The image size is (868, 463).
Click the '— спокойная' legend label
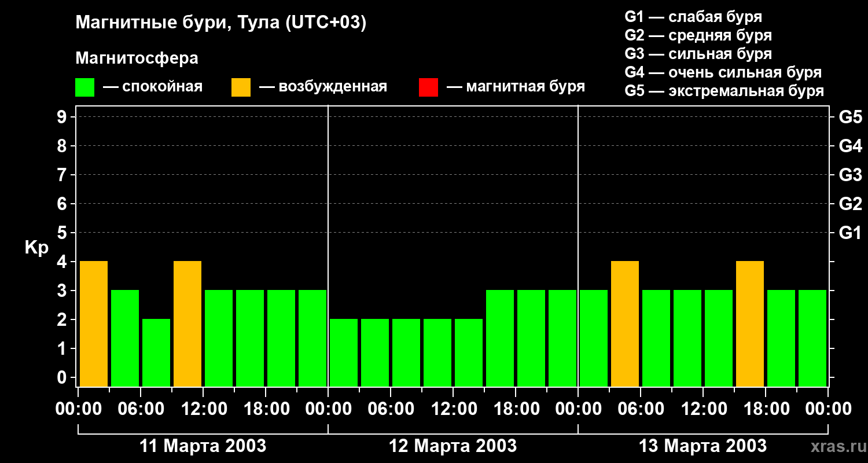tap(153, 87)
